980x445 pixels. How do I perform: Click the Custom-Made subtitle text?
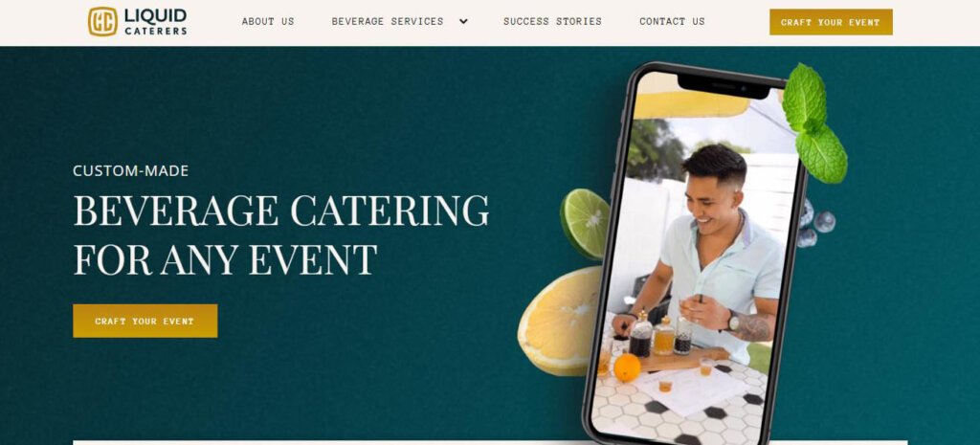click(130, 170)
